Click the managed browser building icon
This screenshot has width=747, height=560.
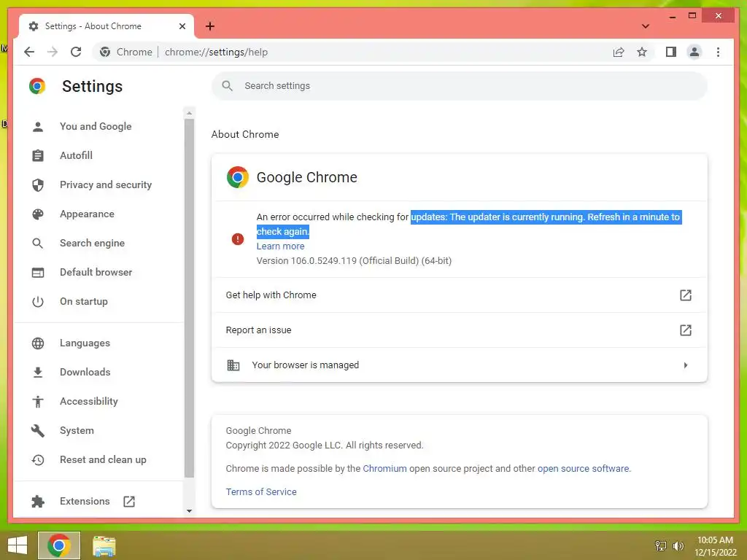[x=233, y=365]
